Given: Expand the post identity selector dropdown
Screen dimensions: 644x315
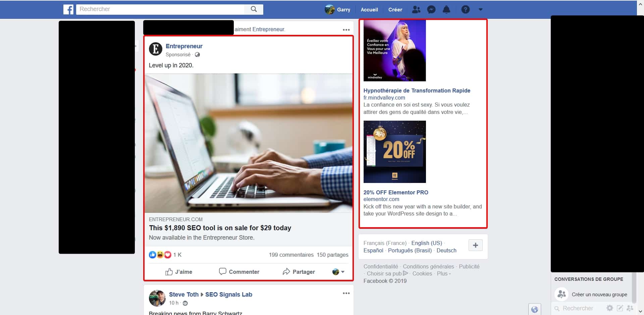Looking at the screenshot, I should [x=338, y=272].
